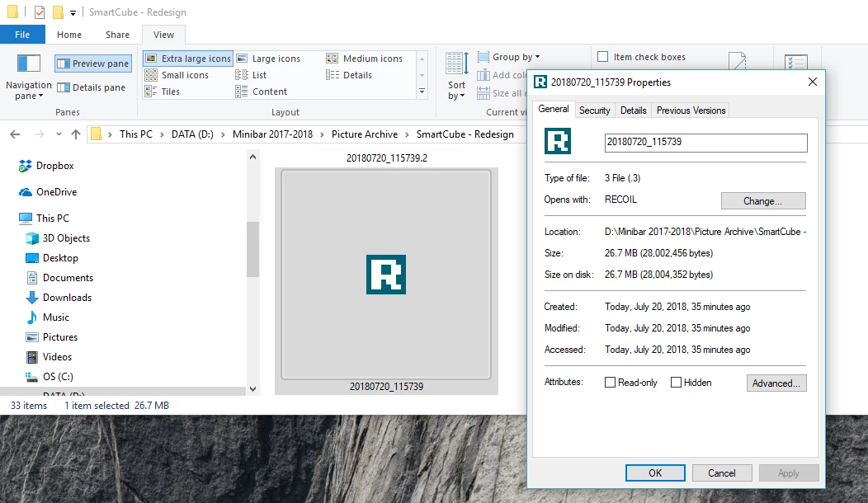Open the Navigation pane dropdown
The image size is (868, 503).
point(28,77)
